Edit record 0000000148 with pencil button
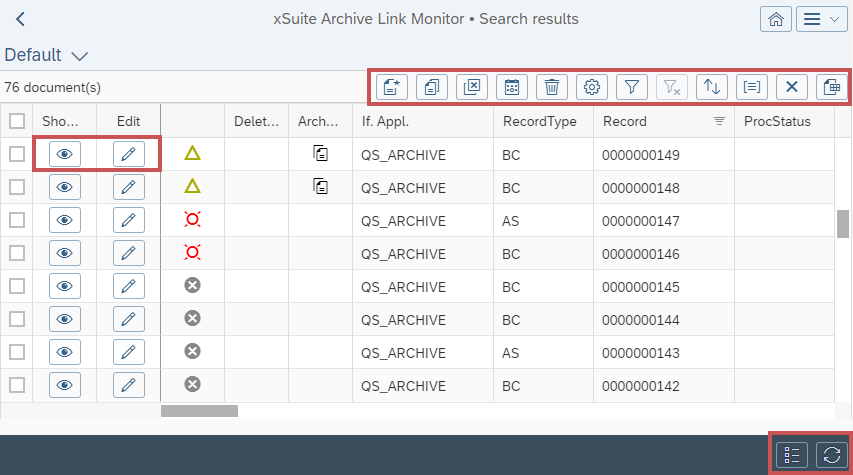 (129, 187)
